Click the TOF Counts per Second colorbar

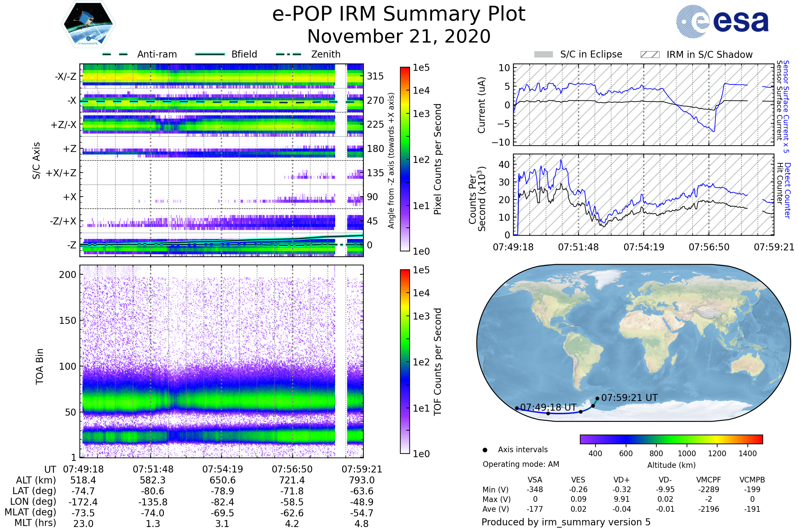coord(405,361)
